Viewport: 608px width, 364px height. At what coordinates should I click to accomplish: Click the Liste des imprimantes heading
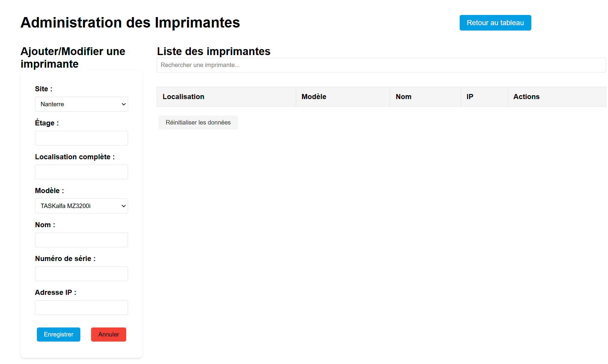pos(213,51)
